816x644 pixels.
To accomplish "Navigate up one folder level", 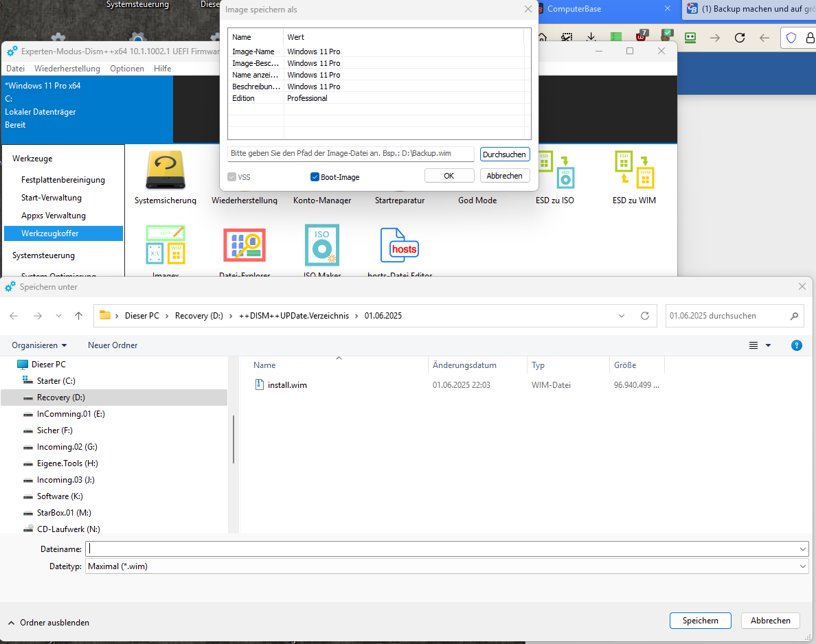I will click(78, 316).
